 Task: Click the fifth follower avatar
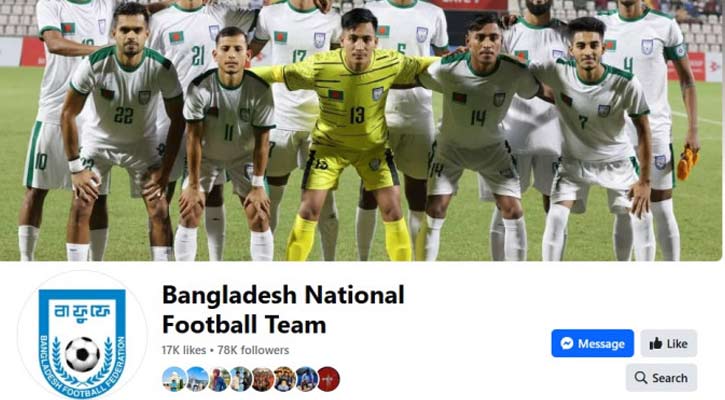pyautogui.click(x=263, y=379)
